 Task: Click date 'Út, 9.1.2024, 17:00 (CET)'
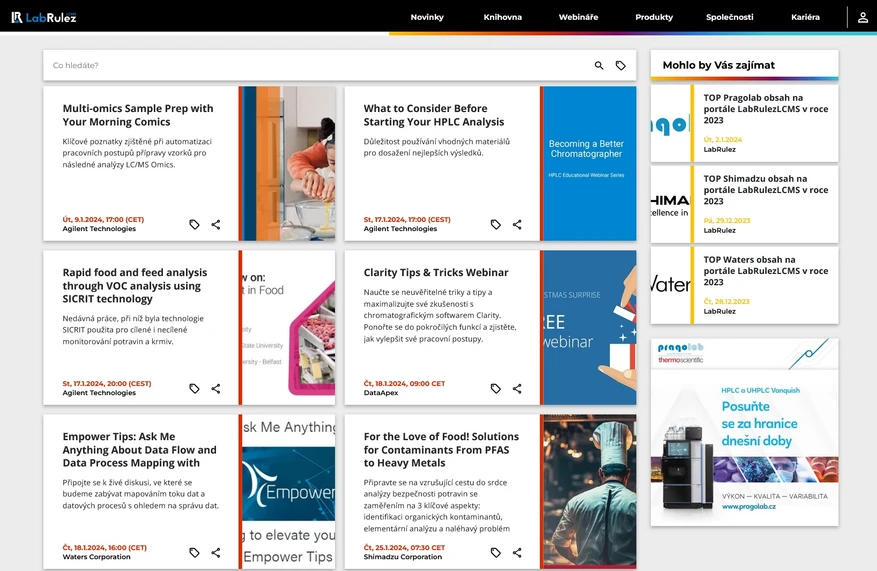(x=103, y=220)
